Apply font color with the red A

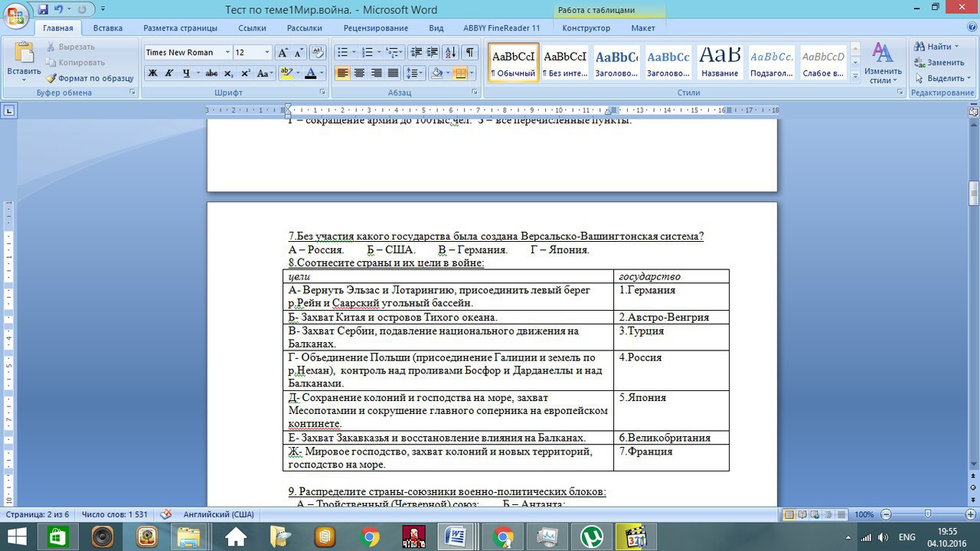[310, 73]
